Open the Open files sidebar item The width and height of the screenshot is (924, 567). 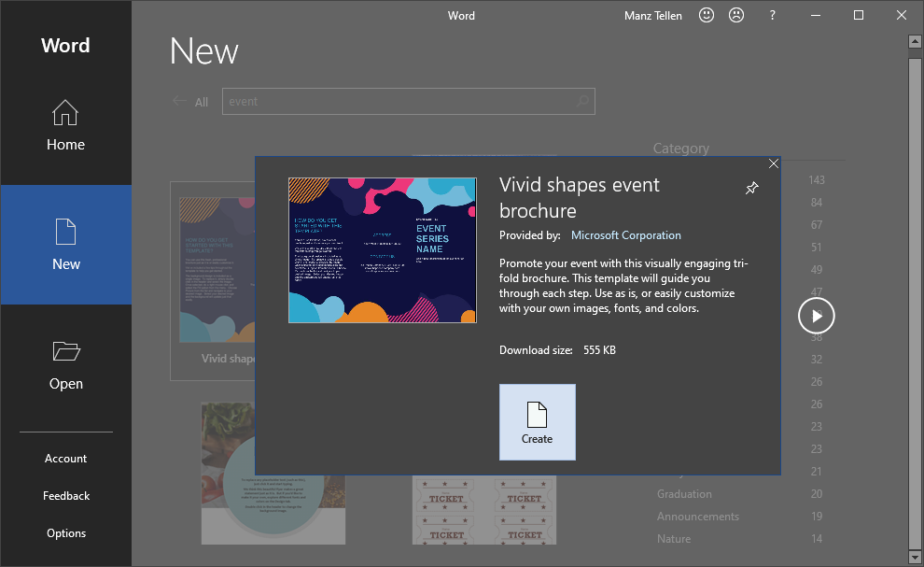point(65,364)
